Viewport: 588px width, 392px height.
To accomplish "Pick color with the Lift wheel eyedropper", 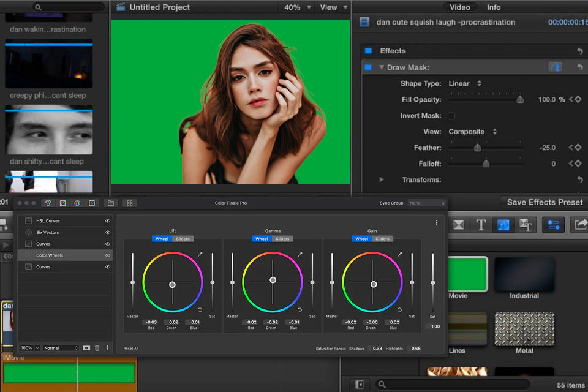I will pyautogui.click(x=200, y=254).
